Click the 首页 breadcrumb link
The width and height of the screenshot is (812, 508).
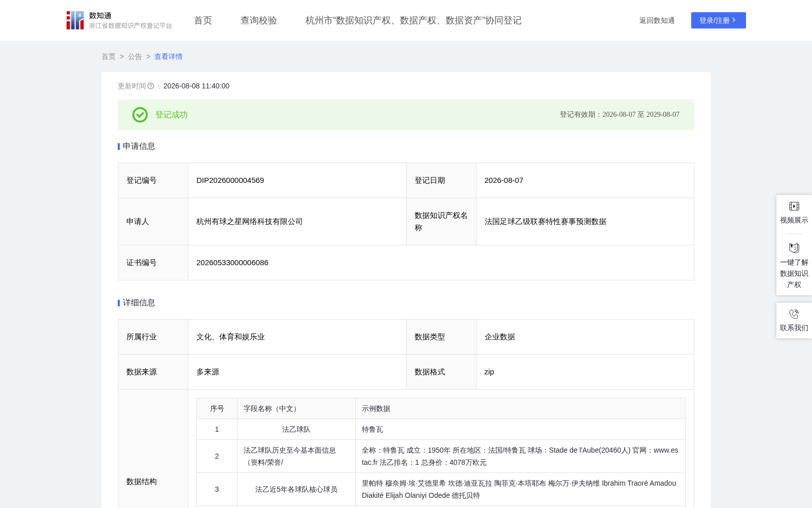(x=109, y=56)
